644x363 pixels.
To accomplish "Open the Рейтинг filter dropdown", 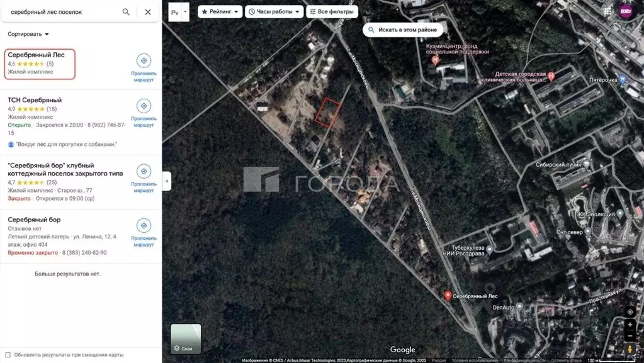I will pos(220,11).
